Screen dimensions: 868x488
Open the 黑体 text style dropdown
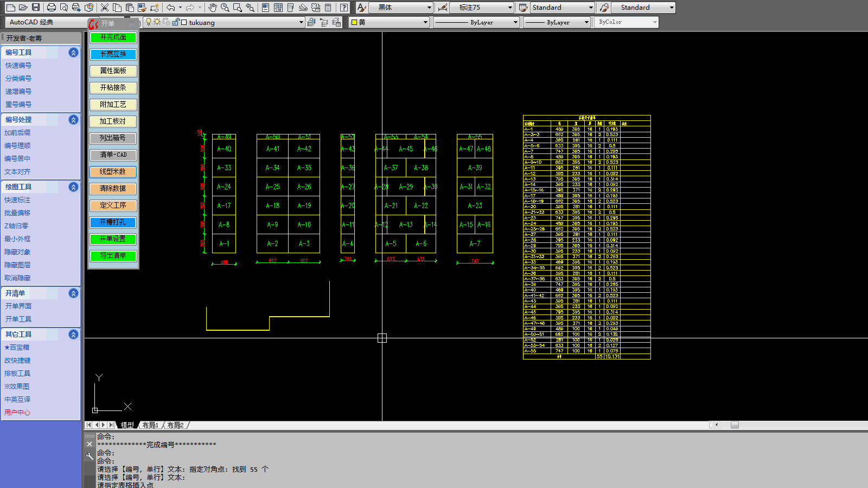[429, 8]
